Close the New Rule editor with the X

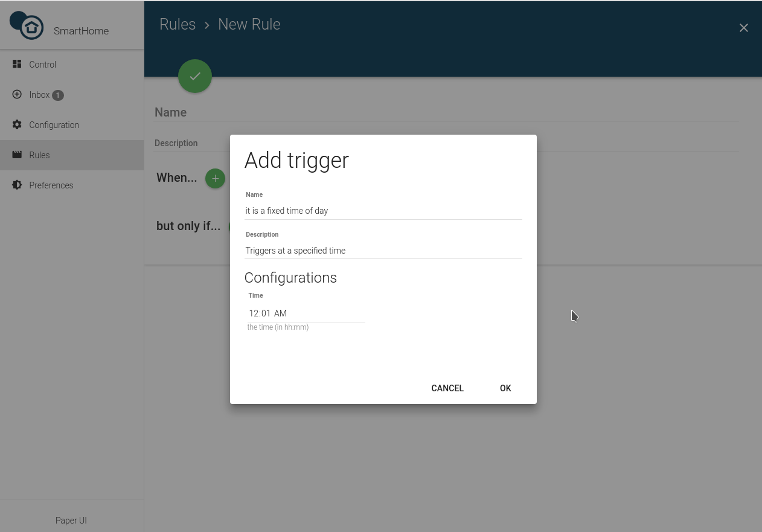click(743, 28)
